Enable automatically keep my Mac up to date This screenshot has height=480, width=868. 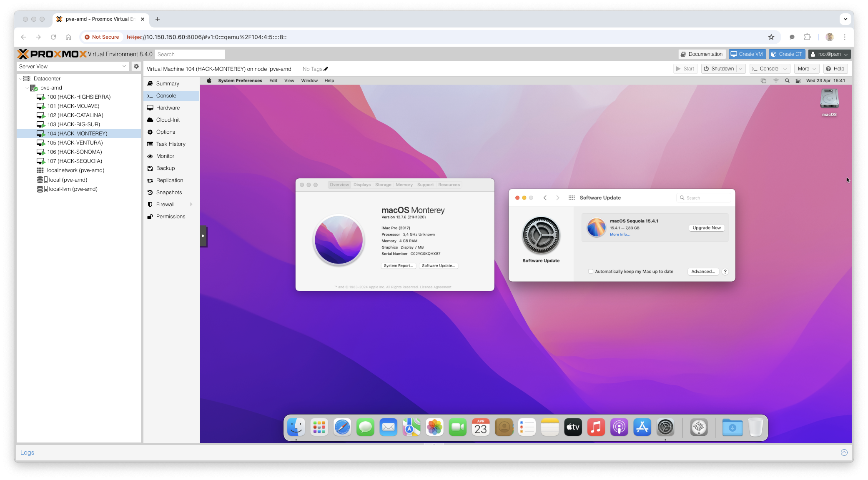[x=591, y=272]
